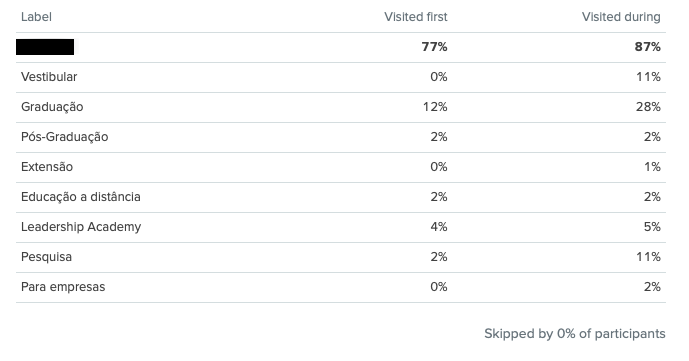Click the 4% value for Leadership Academy
This screenshot has width=689, height=361.
coord(439,227)
